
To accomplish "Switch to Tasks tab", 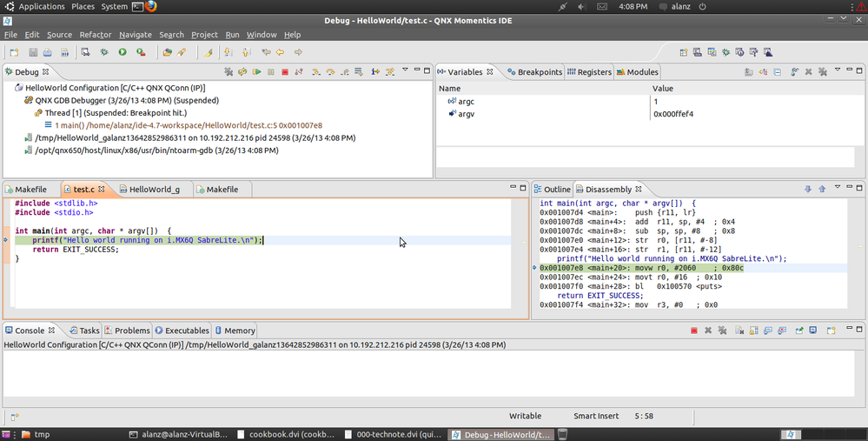I will click(84, 331).
